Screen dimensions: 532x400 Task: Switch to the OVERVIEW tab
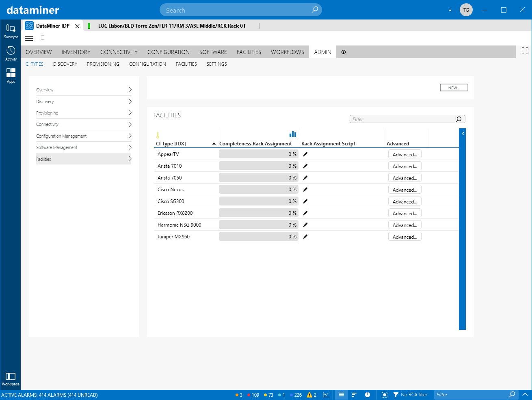pyautogui.click(x=39, y=52)
